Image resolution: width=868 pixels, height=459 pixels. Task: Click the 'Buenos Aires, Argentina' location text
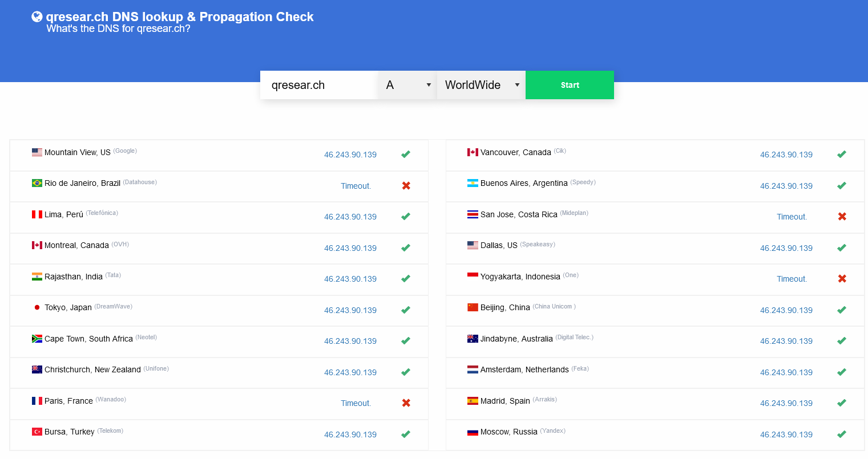[524, 183]
